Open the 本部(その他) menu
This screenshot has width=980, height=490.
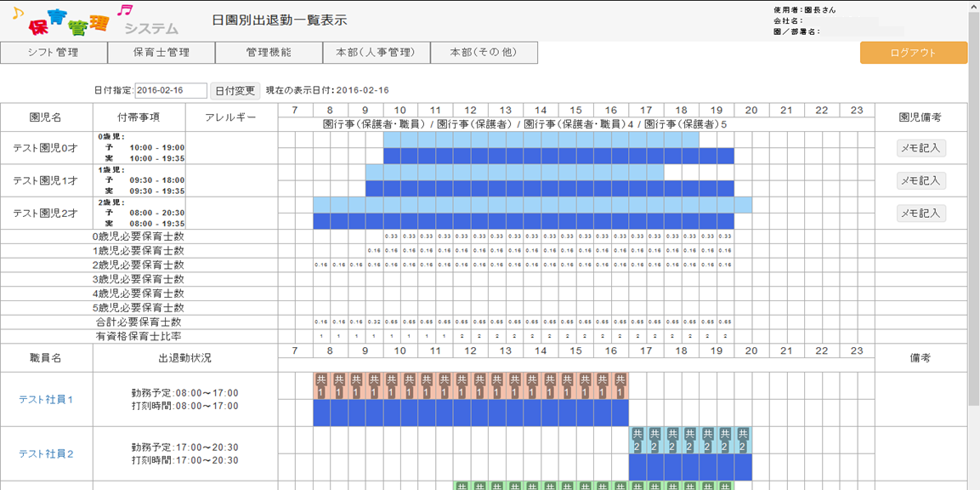coord(484,53)
